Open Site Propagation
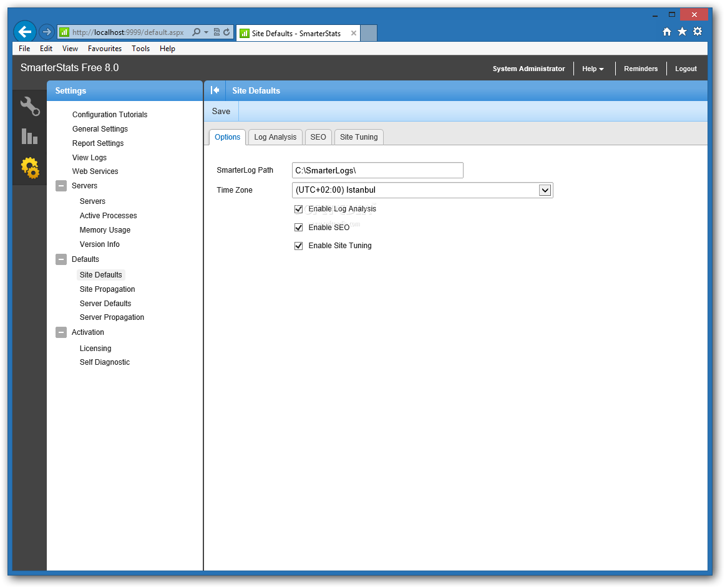This screenshot has height=588, width=725. [107, 289]
